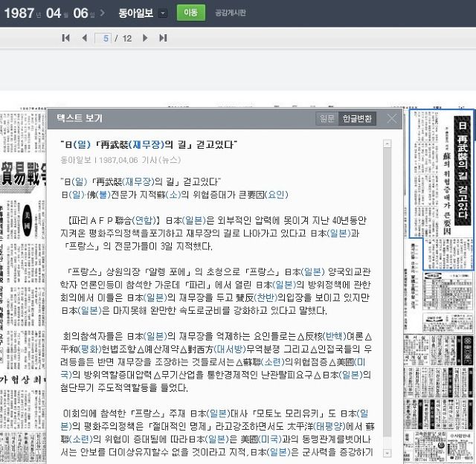The height and width of the screenshot is (464, 476).
Task: Click the page number input field
Action: (x=103, y=38)
